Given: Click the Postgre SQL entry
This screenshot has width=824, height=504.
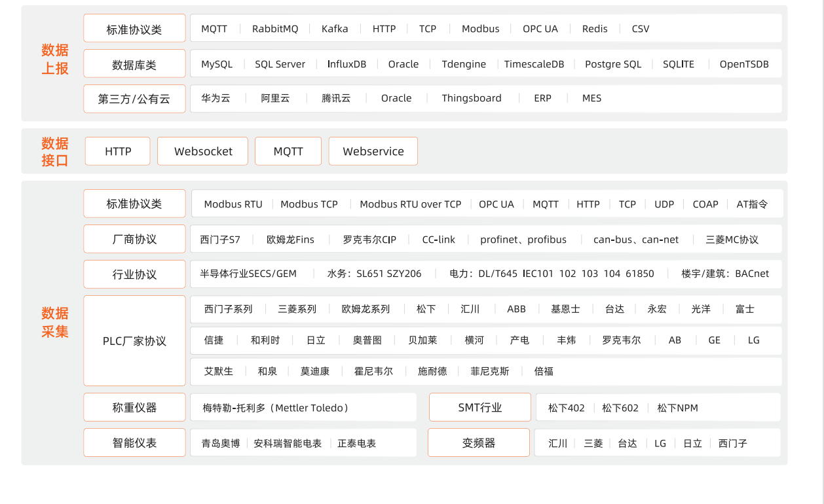Looking at the screenshot, I should [613, 64].
